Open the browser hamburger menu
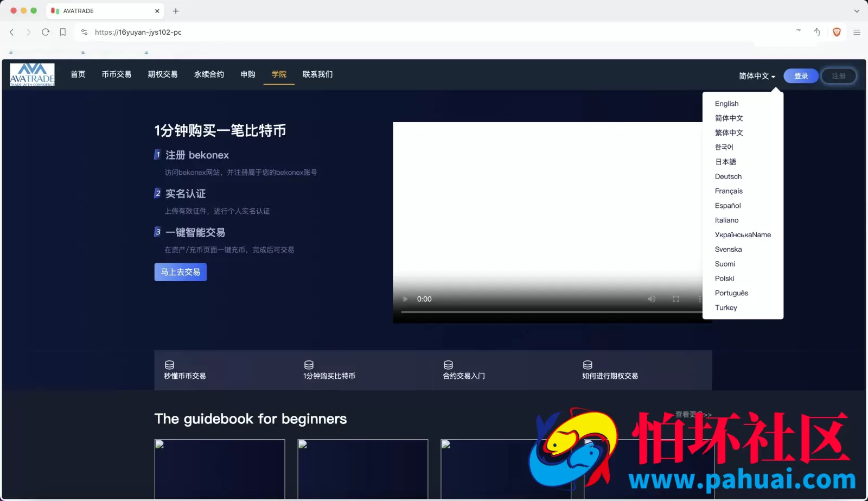This screenshot has width=868, height=501. coord(857,32)
